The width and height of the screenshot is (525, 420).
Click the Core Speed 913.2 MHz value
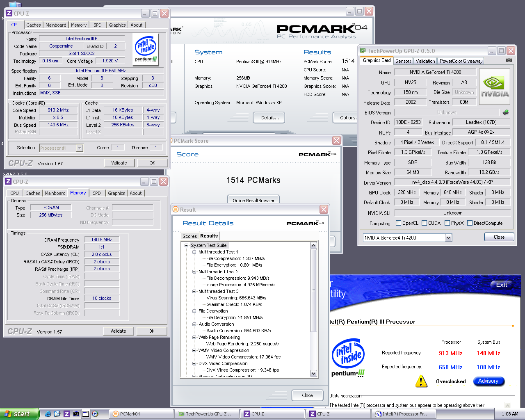tap(58, 110)
